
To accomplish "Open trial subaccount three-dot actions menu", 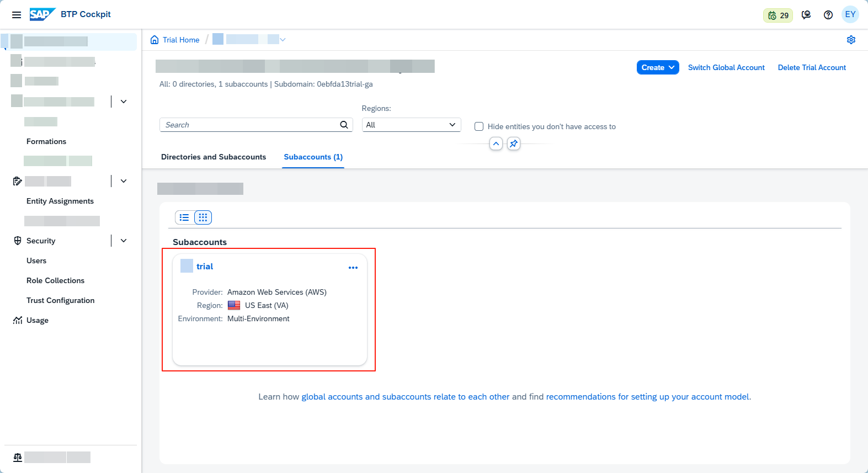I will click(x=353, y=268).
